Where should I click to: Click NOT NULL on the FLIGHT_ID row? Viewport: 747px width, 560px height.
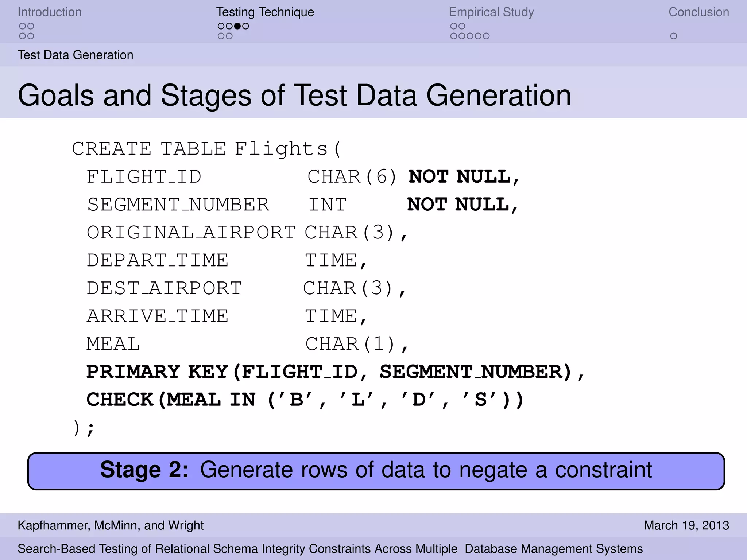pos(464,177)
